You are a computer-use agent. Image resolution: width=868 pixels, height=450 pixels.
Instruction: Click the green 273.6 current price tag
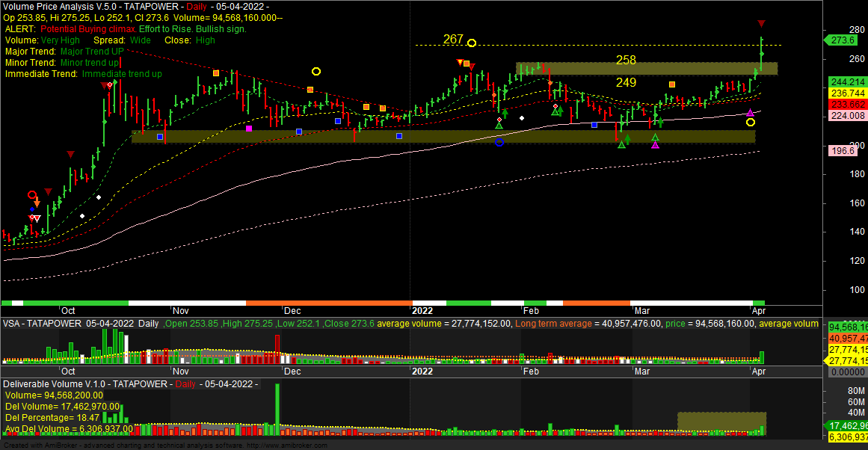(x=841, y=40)
